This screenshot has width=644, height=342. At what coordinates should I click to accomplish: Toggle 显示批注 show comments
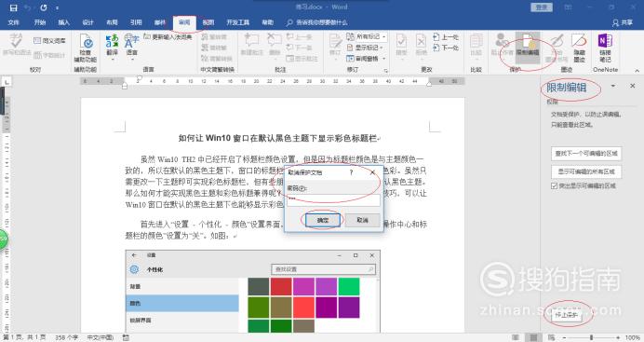302,59
